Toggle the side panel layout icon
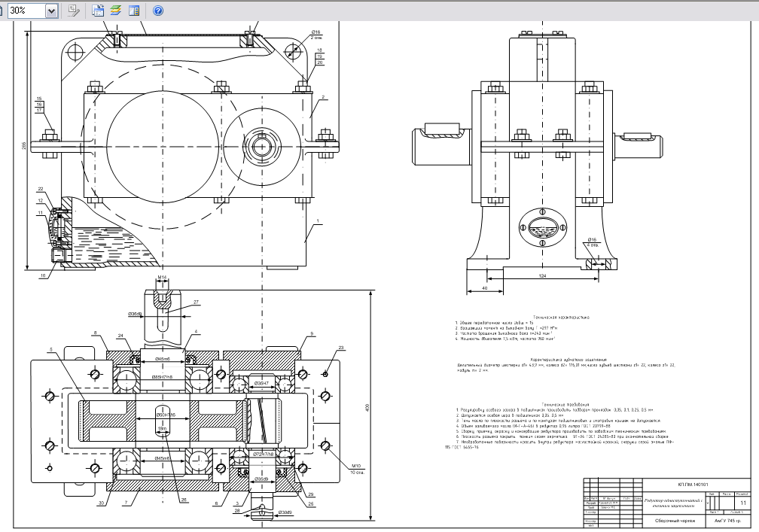Viewport: 759px width, 532px height. click(134, 11)
